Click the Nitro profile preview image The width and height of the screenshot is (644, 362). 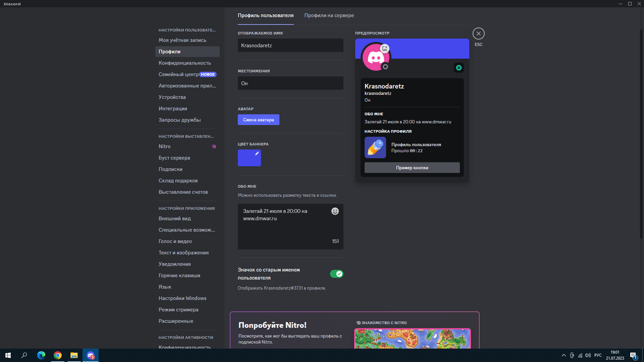point(413,339)
